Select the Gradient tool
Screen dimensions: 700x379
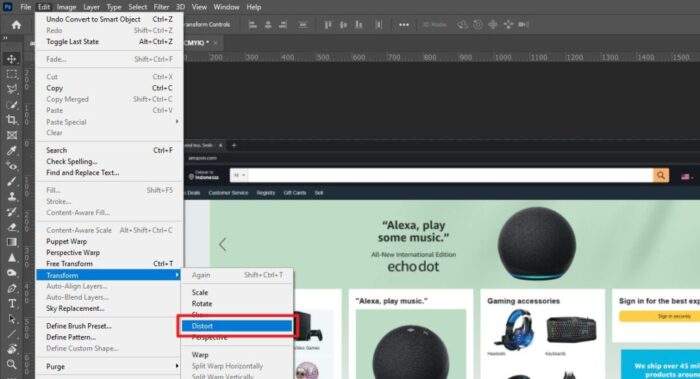(x=12, y=242)
